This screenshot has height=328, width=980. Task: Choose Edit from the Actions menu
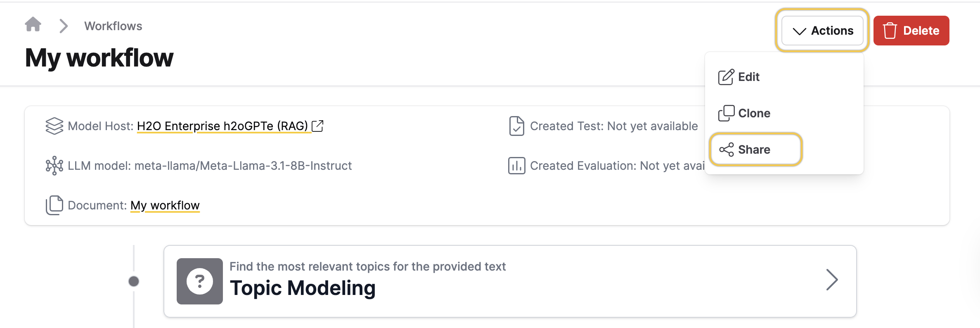[x=748, y=77]
